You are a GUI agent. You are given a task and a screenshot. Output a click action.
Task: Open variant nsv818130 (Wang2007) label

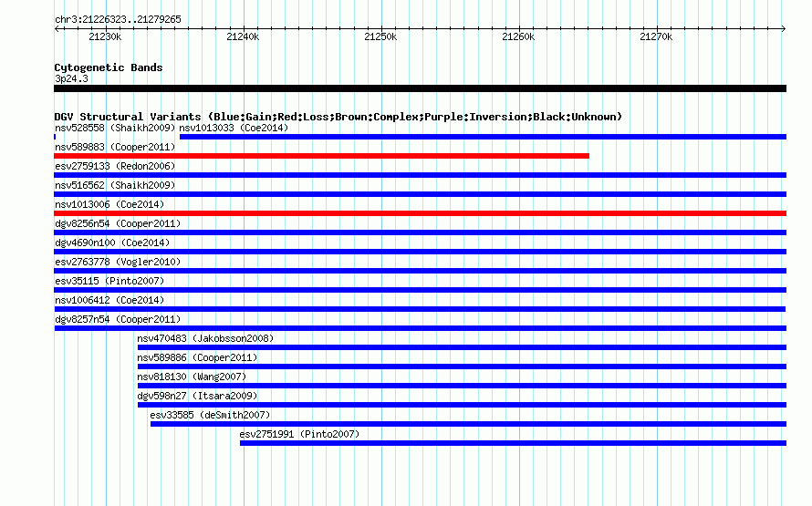point(192,377)
